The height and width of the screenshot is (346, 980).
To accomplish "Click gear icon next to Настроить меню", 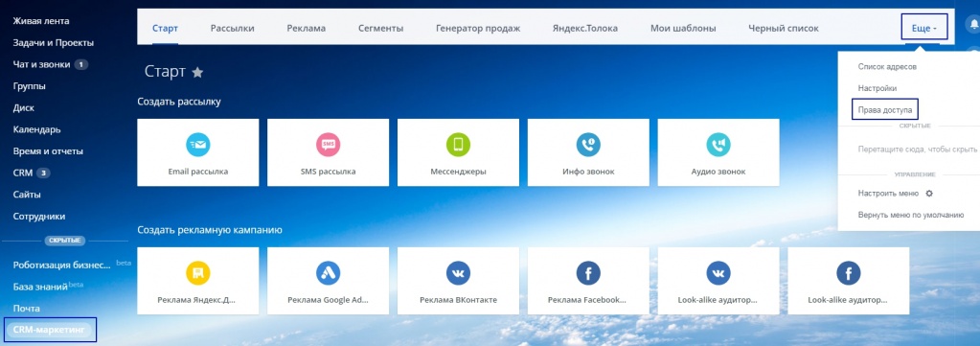I will pos(929,194).
